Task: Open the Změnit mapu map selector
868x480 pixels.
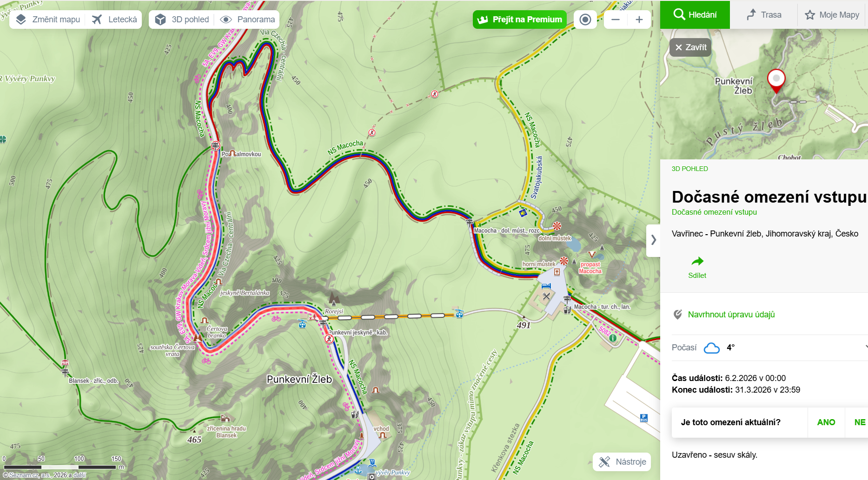Action: [x=47, y=20]
